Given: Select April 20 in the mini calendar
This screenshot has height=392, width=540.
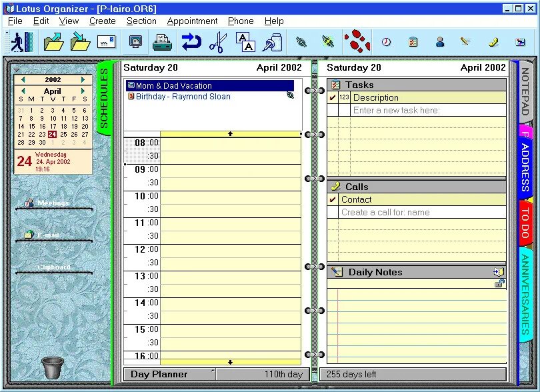Looking at the screenshot, I should pyautogui.click(x=85, y=126).
